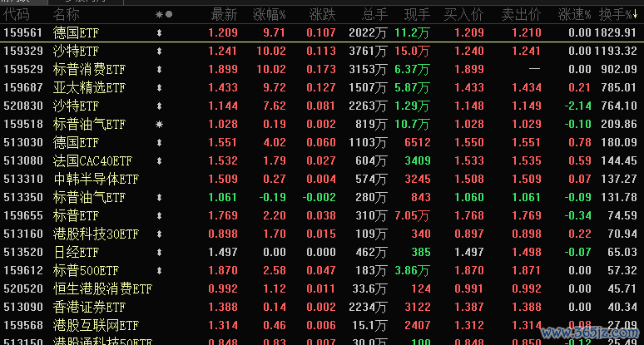
Task: Click the marker icon in 日经ETF row
Action: (x=160, y=252)
